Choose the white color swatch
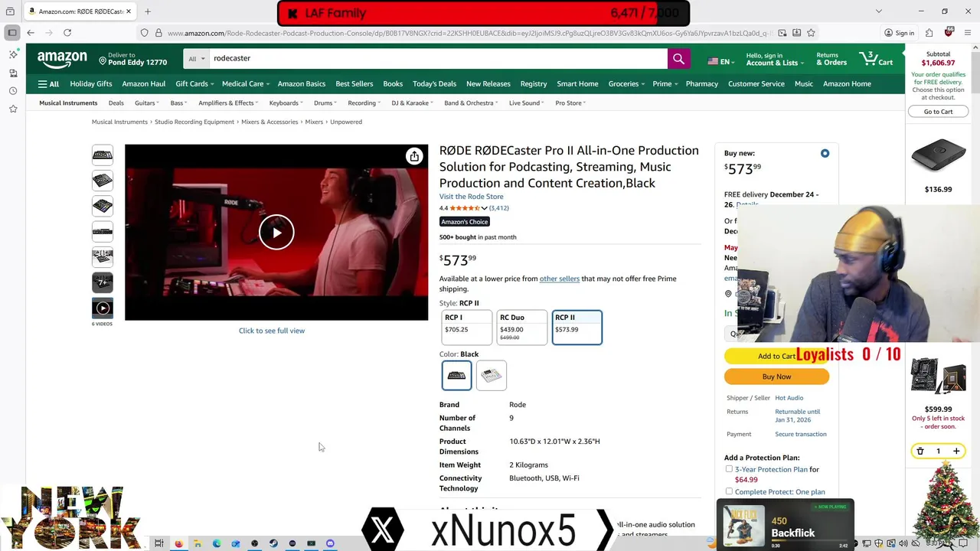Image resolution: width=980 pixels, height=551 pixels. (491, 375)
